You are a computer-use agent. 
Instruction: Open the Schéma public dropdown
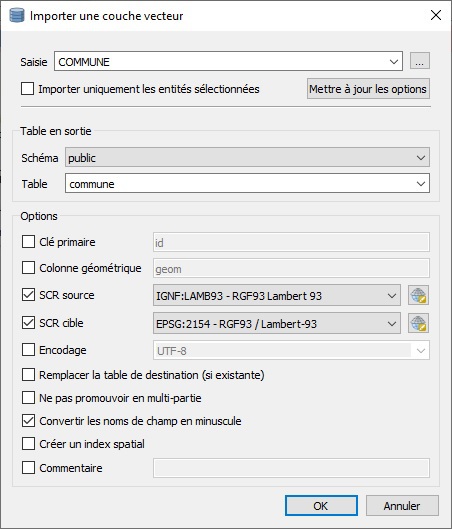click(247, 157)
